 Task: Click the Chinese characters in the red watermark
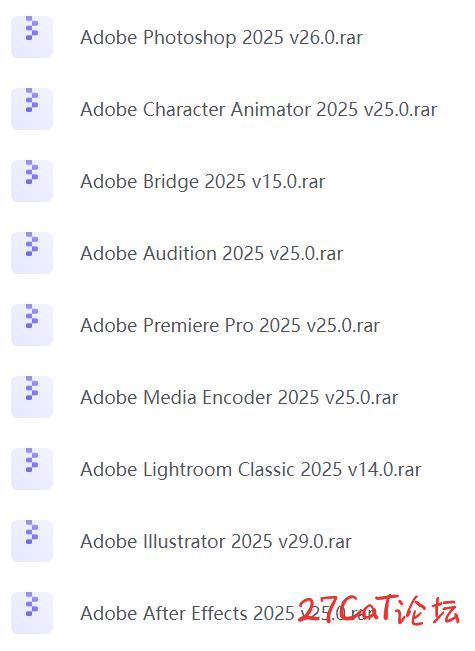pyautogui.click(x=427, y=610)
